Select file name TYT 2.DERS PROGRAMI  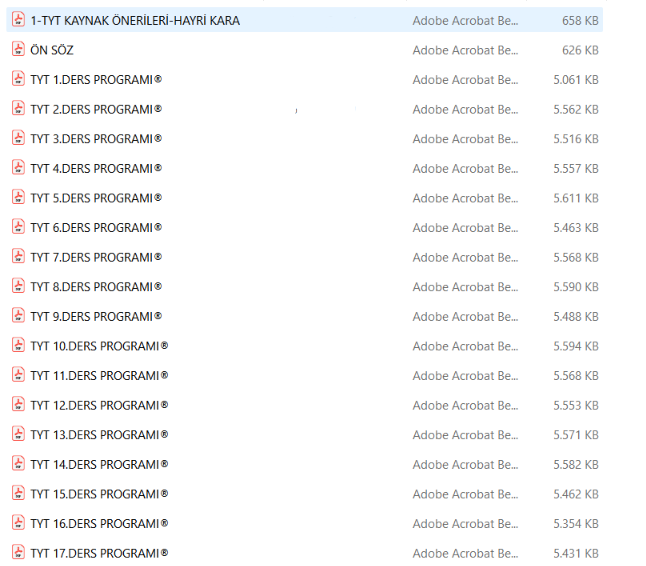tap(96, 109)
